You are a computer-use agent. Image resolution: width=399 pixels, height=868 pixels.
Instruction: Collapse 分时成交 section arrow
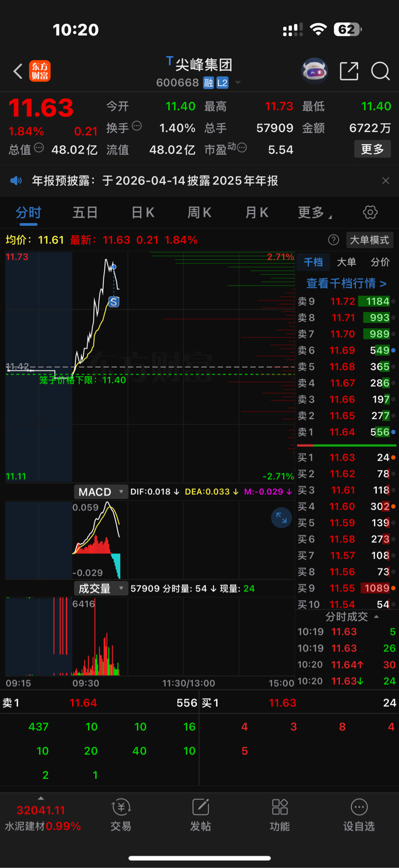(376, 616)
